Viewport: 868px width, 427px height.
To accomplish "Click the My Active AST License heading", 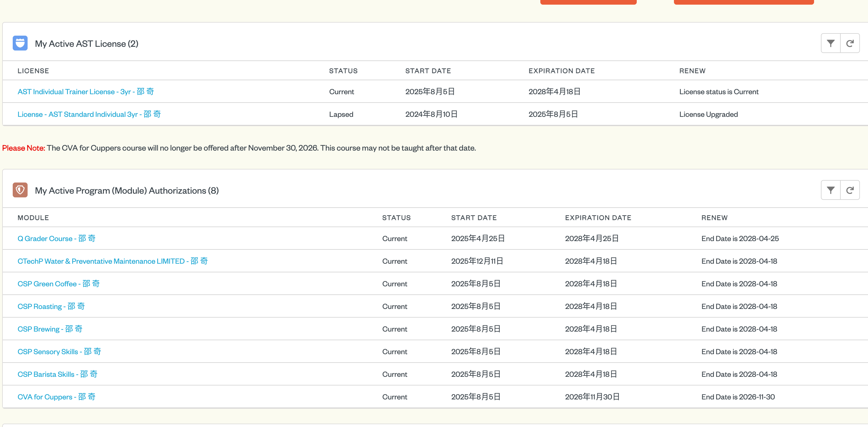I will [x=86, y=43].
